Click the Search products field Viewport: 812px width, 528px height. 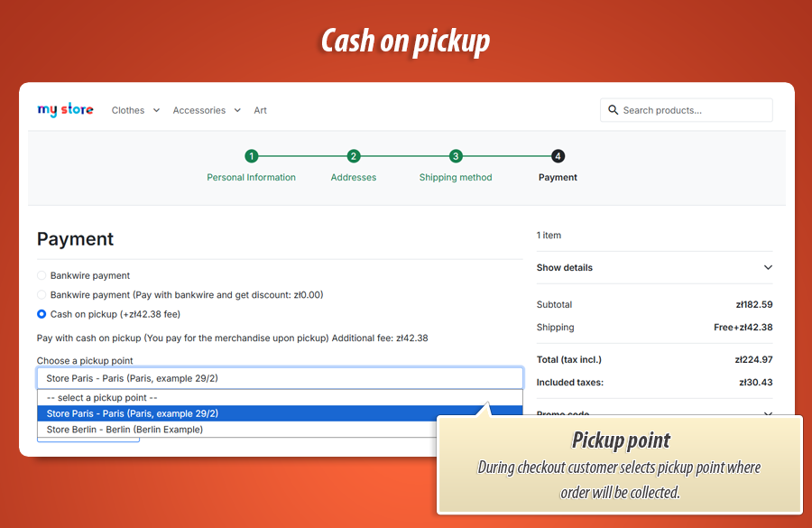click(687, 110)
